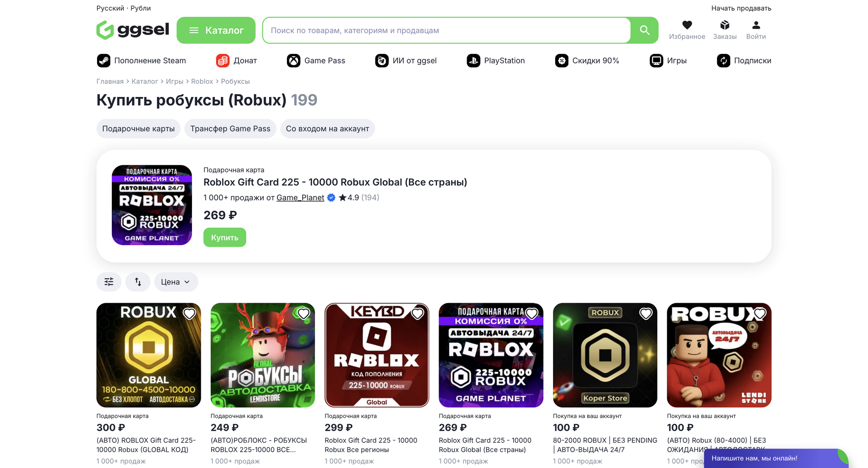868x468 pixels.
Task: Select the Трансфер Game Pass filter tab
Action: (230, 129)
